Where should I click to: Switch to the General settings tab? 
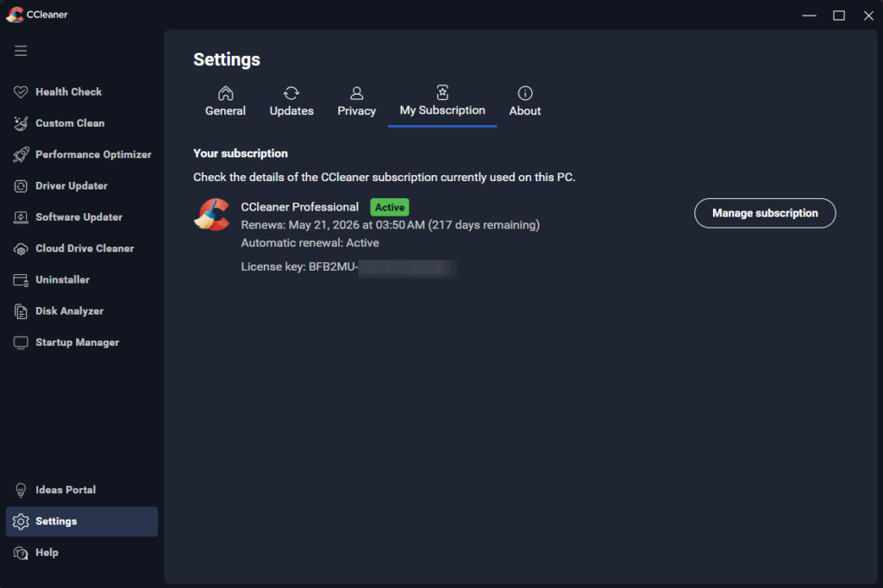point(225,101)
